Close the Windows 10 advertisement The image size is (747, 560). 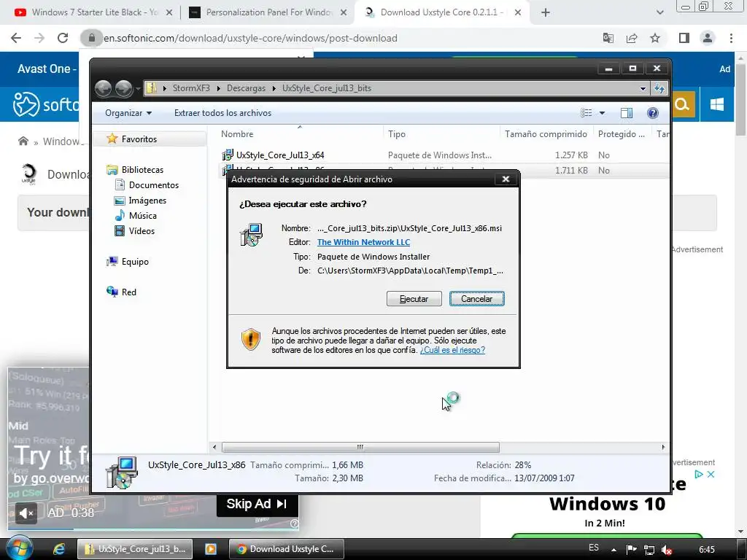711,474
